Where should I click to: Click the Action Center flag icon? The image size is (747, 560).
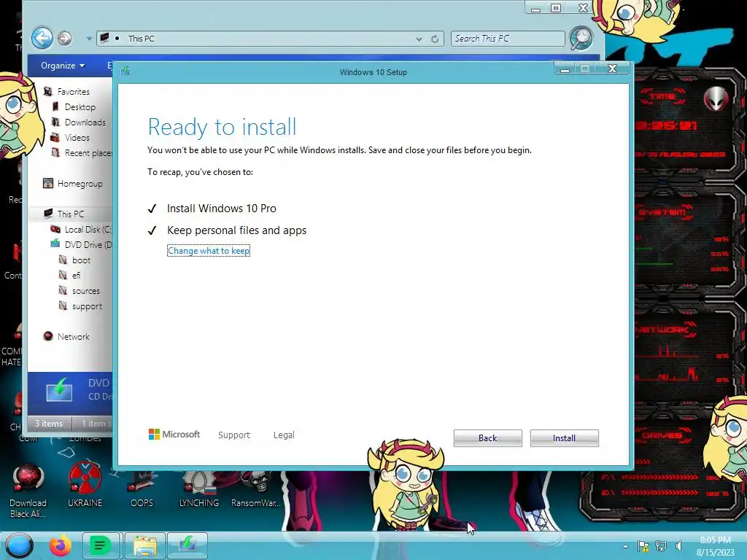point(643,546)
